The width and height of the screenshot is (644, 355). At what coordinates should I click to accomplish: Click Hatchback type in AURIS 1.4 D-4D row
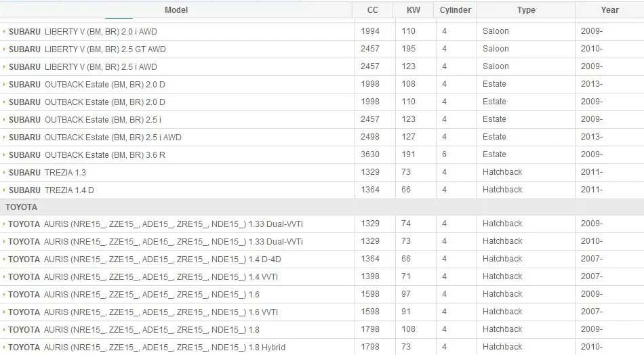502,259
